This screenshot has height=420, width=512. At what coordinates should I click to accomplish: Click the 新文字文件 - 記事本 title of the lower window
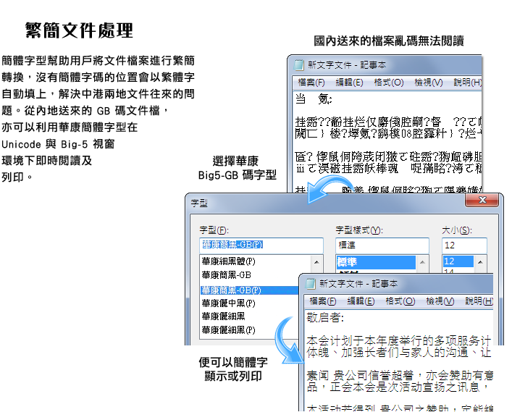[358, 283]
